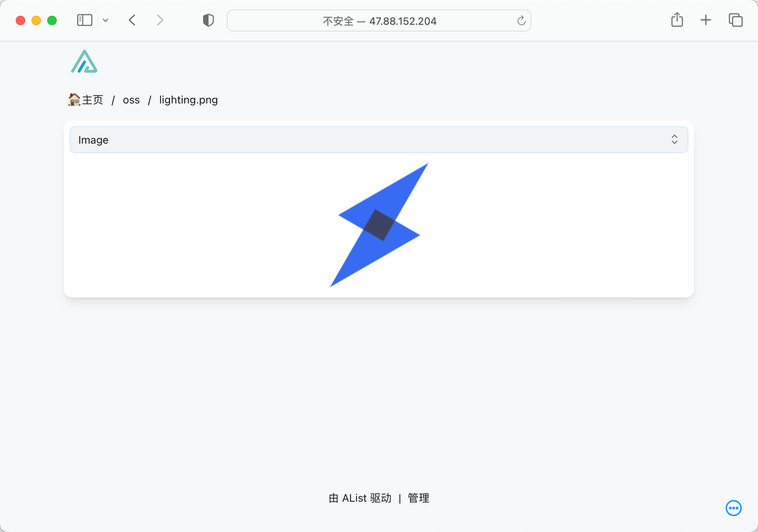Click the lighting.png breadcrumb item
The width and height of the screenshot is (758, 532).
click(x=188, y=100)
